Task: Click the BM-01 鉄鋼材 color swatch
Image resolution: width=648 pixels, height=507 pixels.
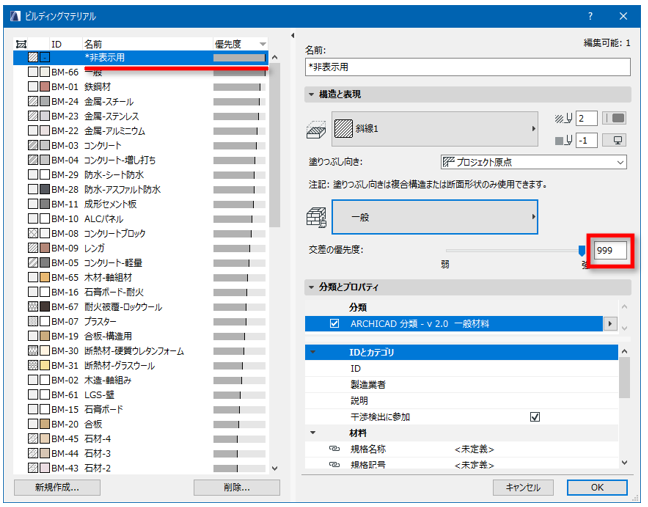Action: [x=45, y=87]
